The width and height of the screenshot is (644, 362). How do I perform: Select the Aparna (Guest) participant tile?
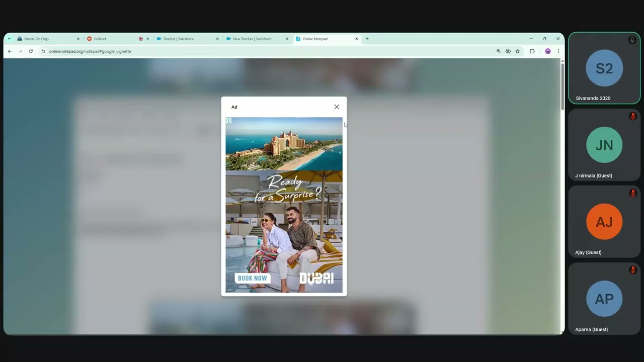[604, 299]
